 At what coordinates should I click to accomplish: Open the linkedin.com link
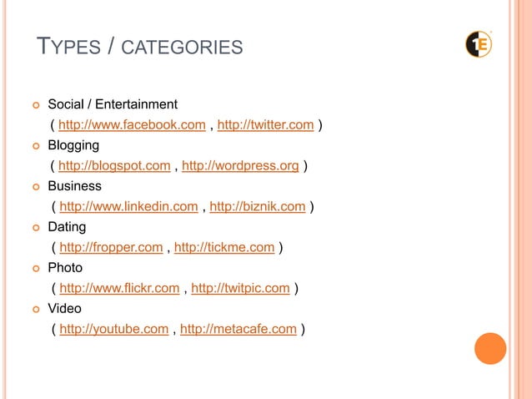[128, 207]
